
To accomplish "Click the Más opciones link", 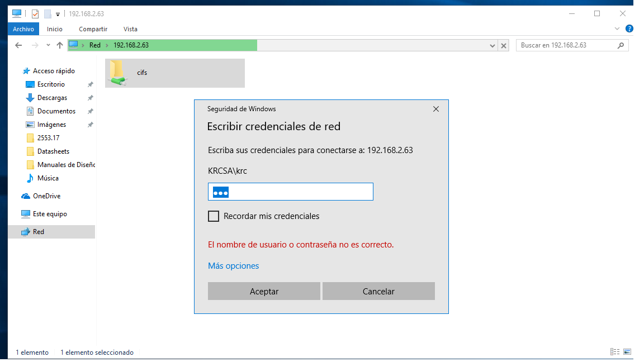I will (233, 266).
